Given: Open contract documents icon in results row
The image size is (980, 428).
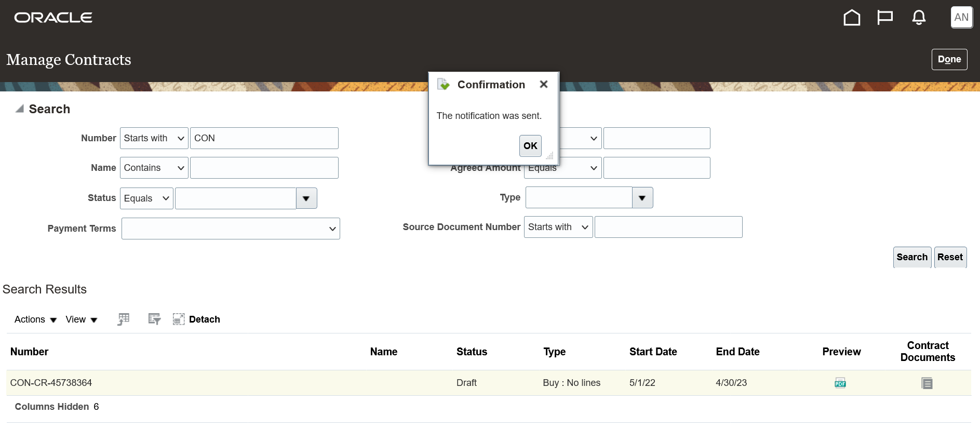Looking at the screenshot, I should 927,383.
